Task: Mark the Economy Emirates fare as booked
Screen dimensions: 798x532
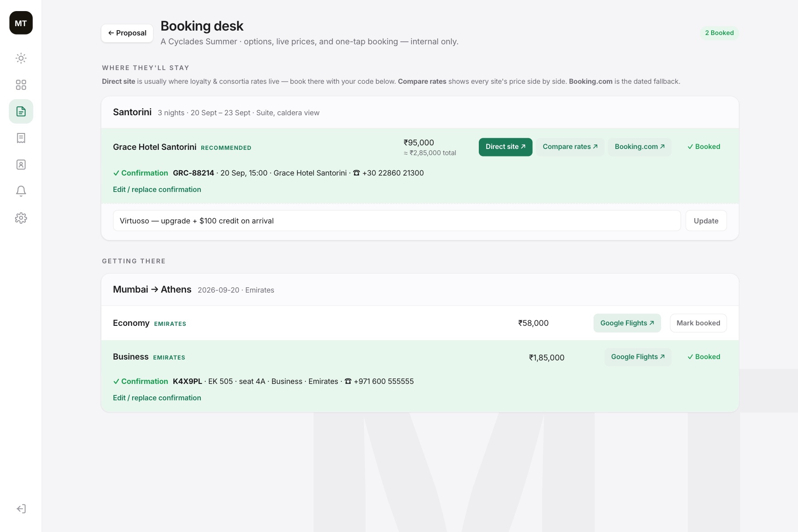Action: [x=698, y=323]
